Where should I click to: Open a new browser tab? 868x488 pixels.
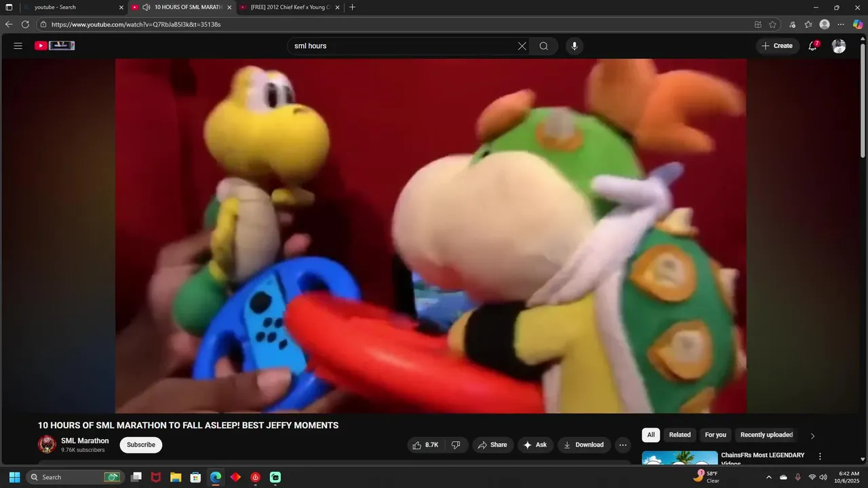[352, 7]
